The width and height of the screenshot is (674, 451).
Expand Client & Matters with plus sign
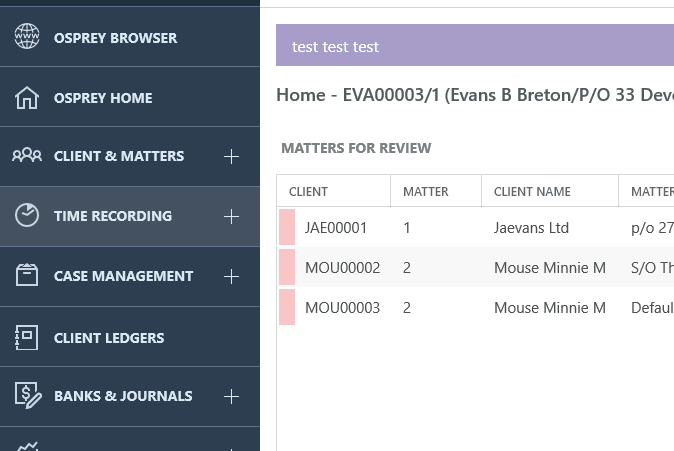[x=231, y=156]
